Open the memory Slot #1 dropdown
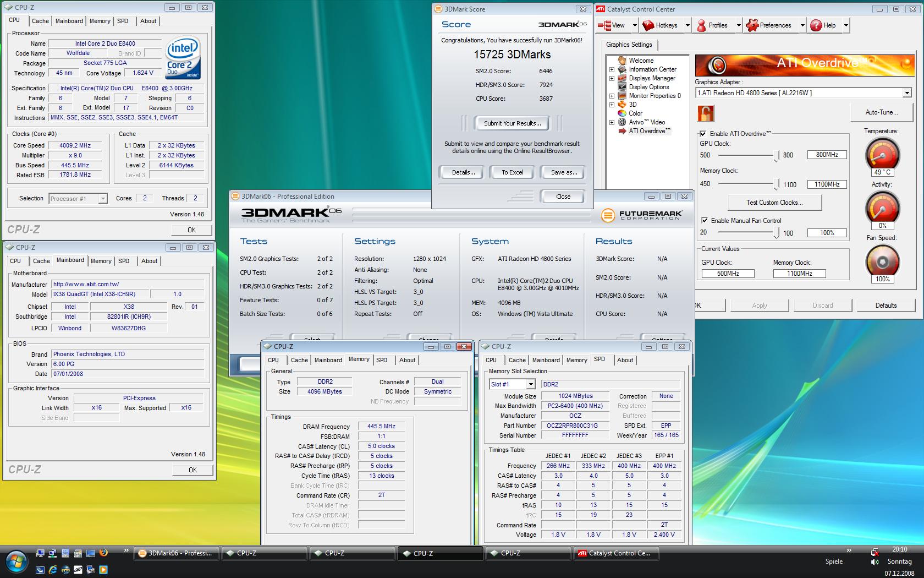The width and height of the screenshot is (924, 578). pyautogui.click(x=531, y=385)
